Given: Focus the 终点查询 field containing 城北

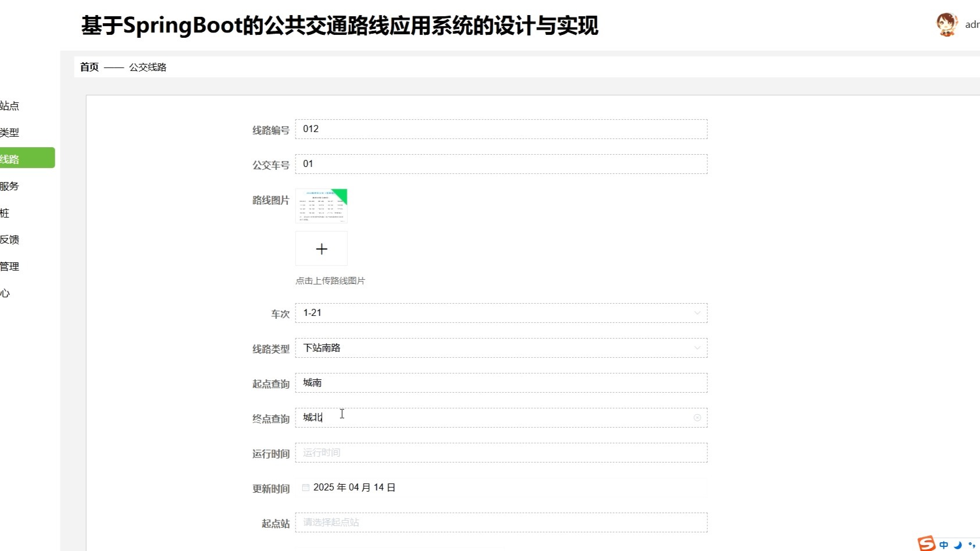Looking at the screenshot, I should 501,418.
